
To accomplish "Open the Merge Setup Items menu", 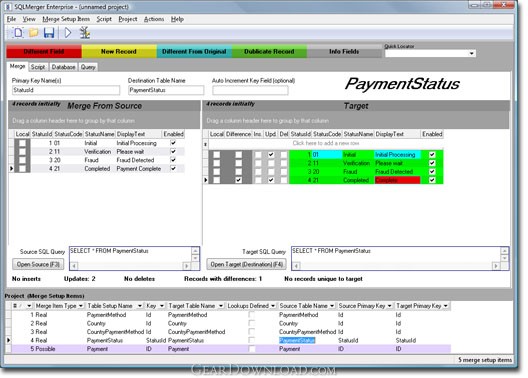I will click(66, 19).
